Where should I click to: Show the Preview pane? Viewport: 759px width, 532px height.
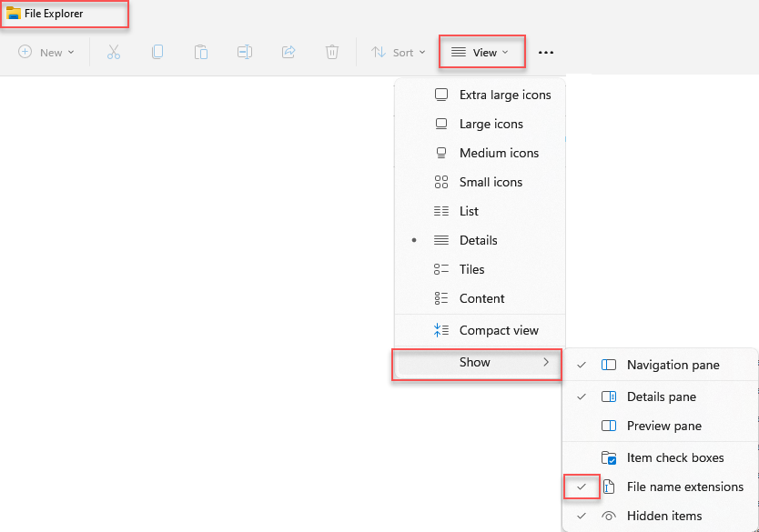coord(665,426)
